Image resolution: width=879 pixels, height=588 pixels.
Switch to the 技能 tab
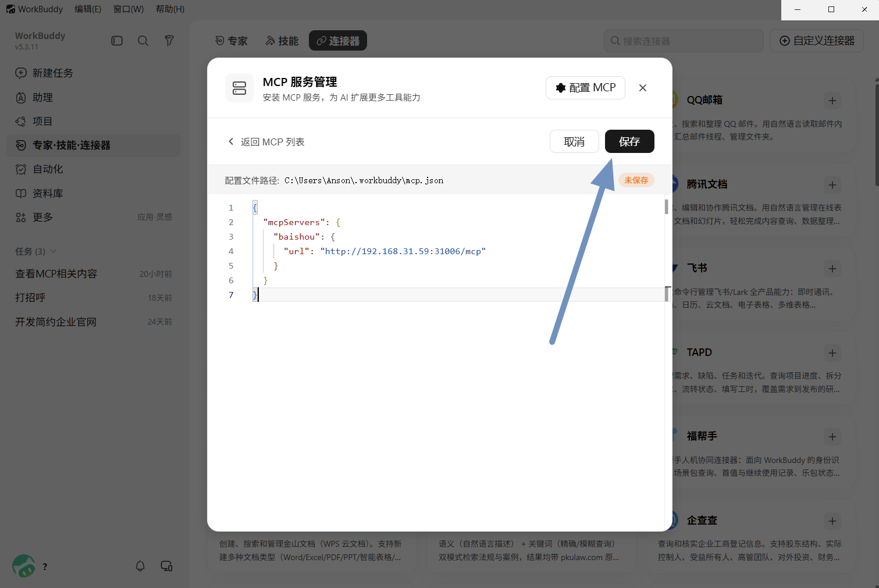coord(282,41)
